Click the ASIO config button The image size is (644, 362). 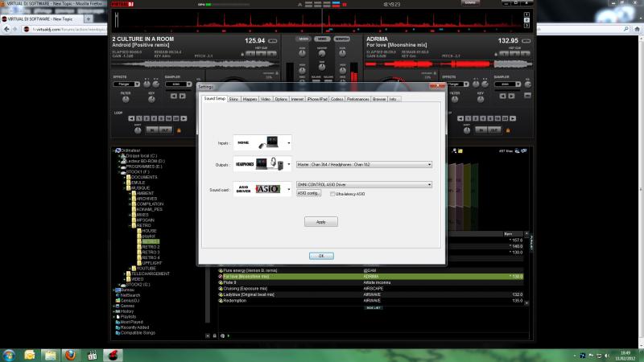[309, 194]
